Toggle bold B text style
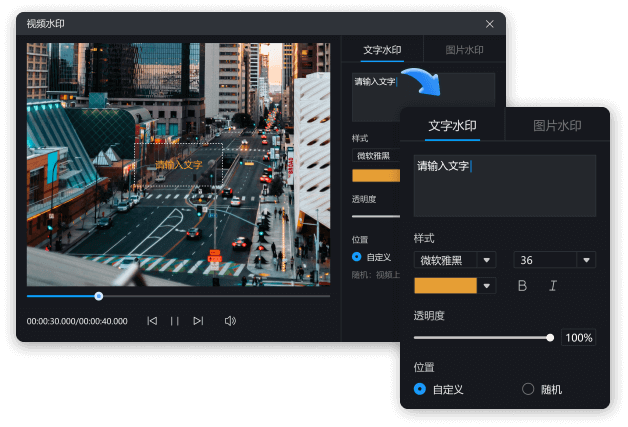This screenshot has height=427, width=628. coord(522,286)
